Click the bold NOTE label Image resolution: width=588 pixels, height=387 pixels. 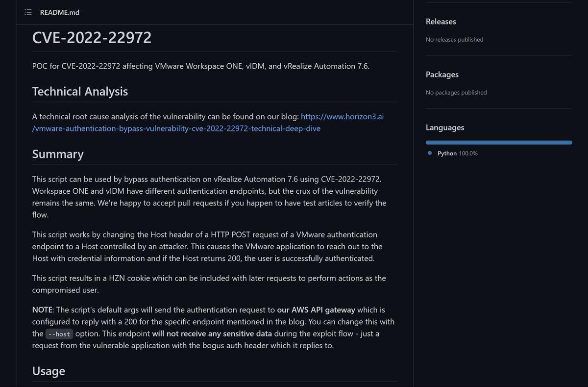coord(43,310)
